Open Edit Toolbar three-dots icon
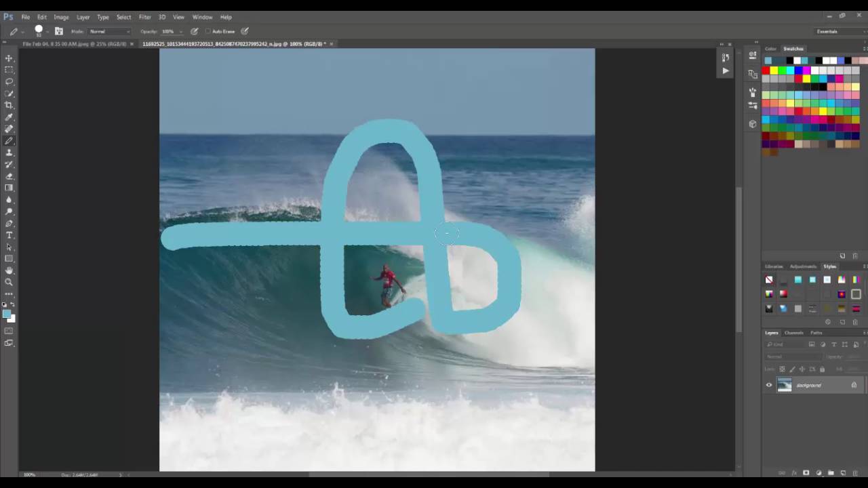 9,293
